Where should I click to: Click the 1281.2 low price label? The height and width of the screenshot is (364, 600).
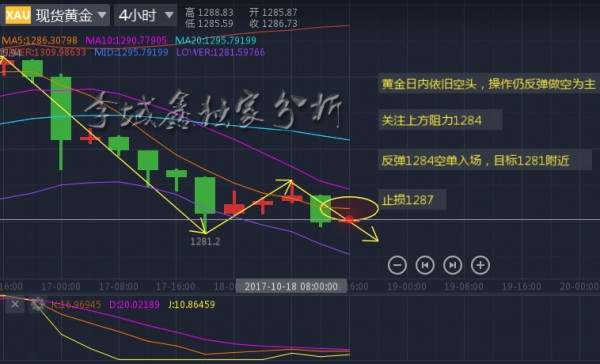pyautogui.click(x=205, y=242)
